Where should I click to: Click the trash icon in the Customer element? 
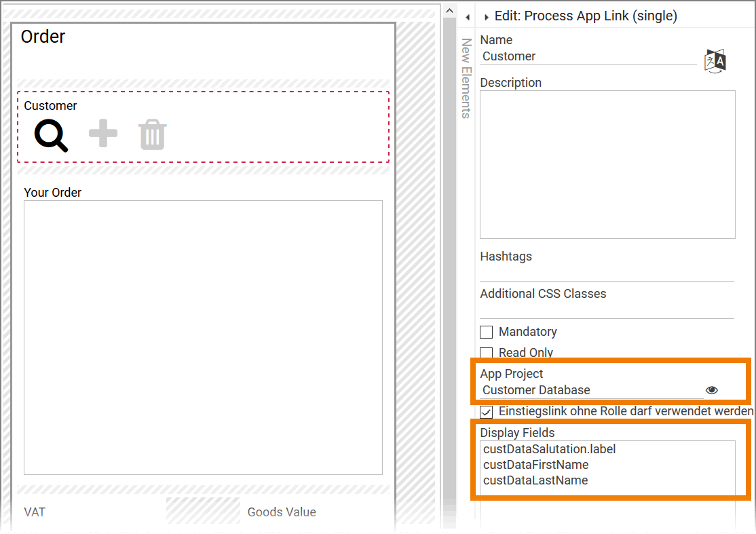click(152, 134)
